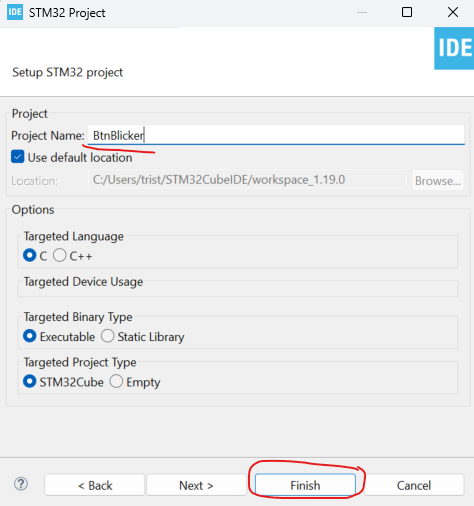Select Empty project type
Screen dimensions: 474x506
click(x=116, y=381)
